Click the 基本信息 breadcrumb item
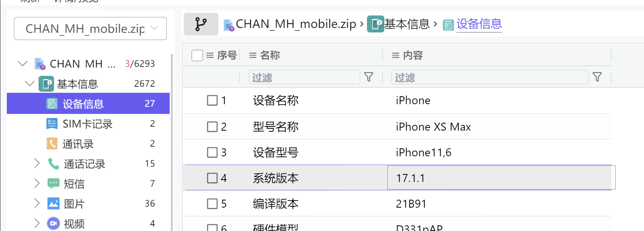This screenshot has height=231, width=644. tap(398, 24)
